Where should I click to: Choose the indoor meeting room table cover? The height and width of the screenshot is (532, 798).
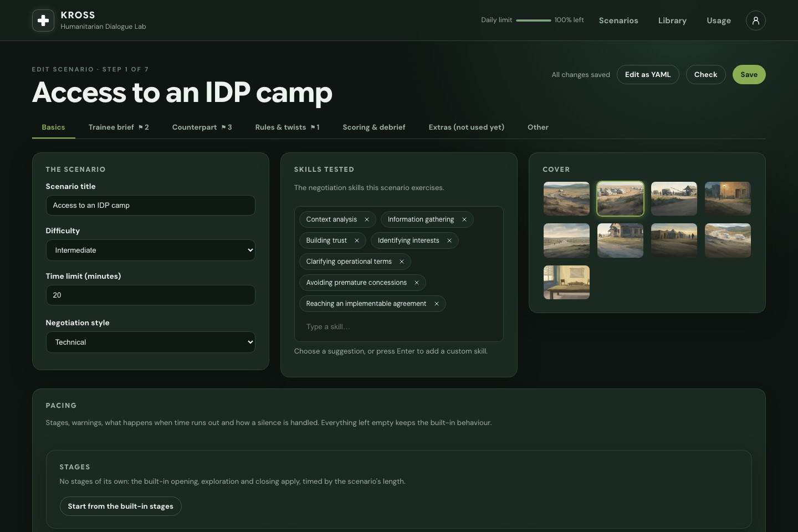pos(567,283)
